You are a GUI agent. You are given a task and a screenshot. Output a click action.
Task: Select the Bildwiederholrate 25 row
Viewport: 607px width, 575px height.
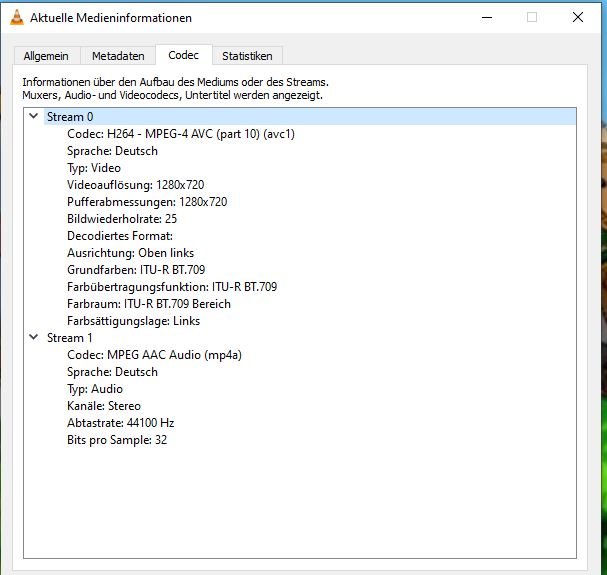pyautogui.click(x=122, y=219)
